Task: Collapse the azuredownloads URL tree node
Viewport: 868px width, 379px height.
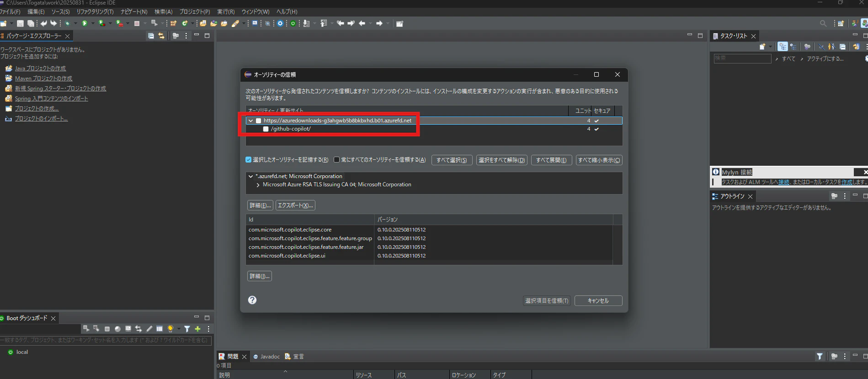Action: (250, 121)
